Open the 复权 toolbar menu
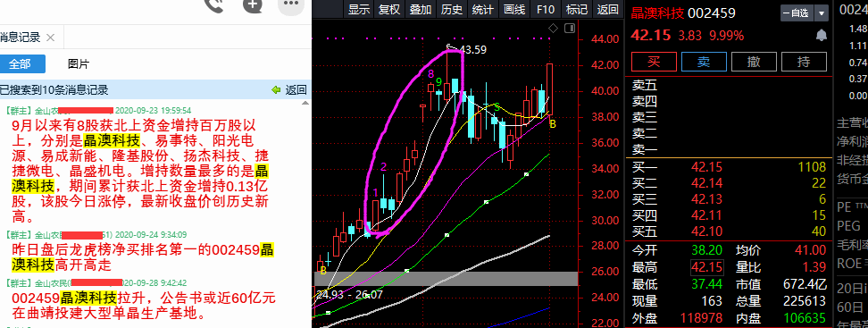Image resolution: width=868 pixels, height=328 pixels. [389, 10]
